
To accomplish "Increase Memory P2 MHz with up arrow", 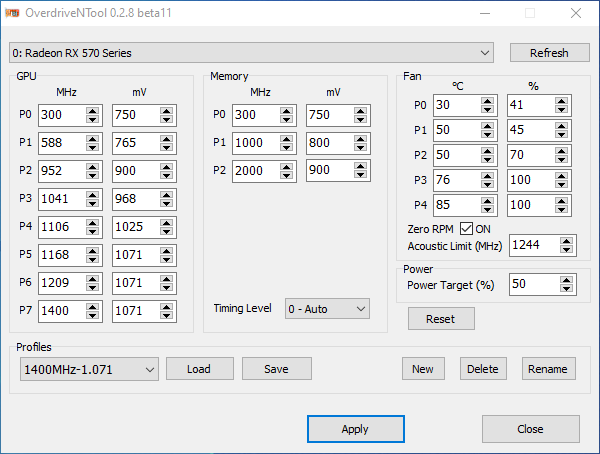I will (x=286, y=167).
